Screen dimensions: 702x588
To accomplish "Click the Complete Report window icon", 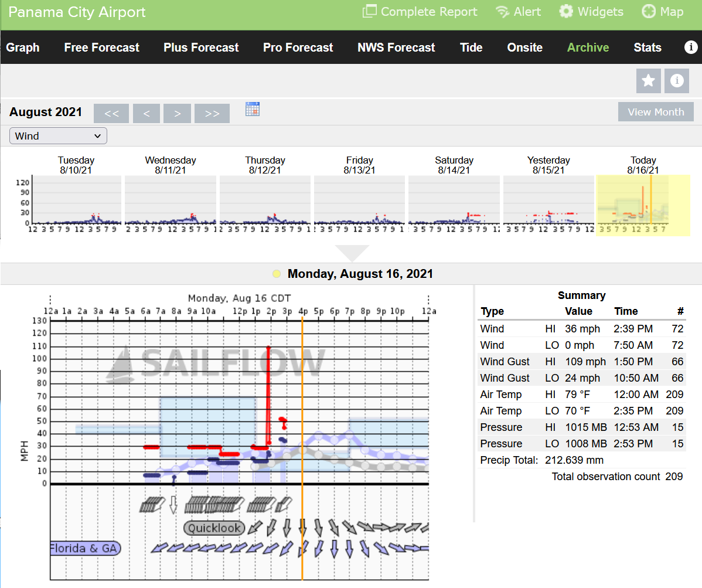I will tap(369, 11).
